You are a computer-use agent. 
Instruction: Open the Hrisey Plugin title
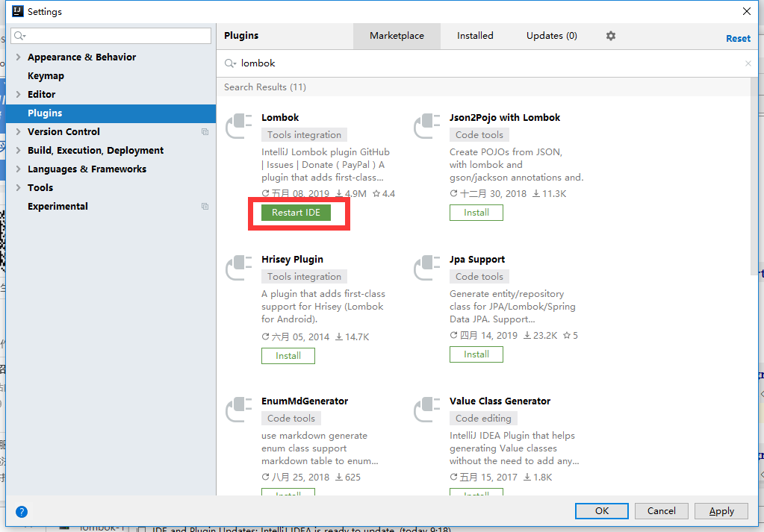(292, 260)
